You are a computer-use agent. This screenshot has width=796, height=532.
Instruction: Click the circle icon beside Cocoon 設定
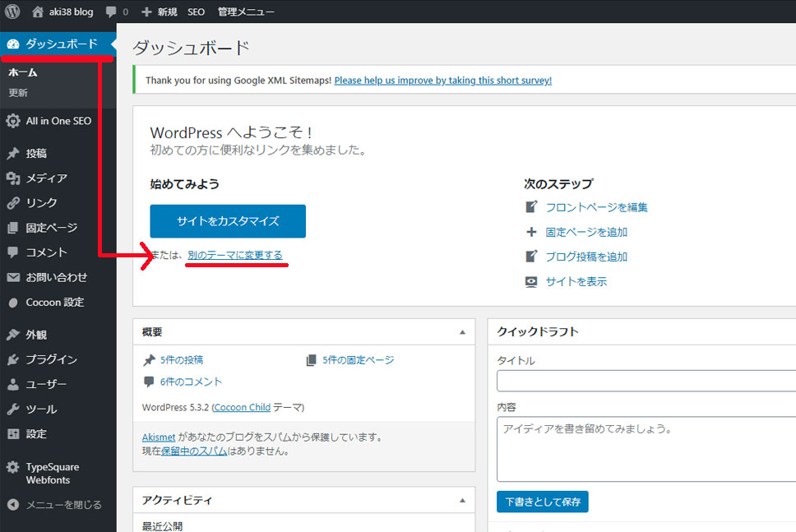tap(13, 303)
